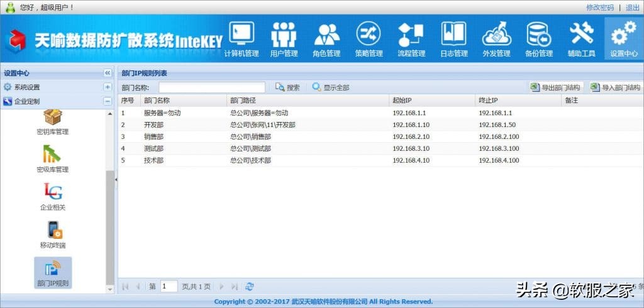Sort by 备注 column header
The image size is (644, 308).
point(602,100)
